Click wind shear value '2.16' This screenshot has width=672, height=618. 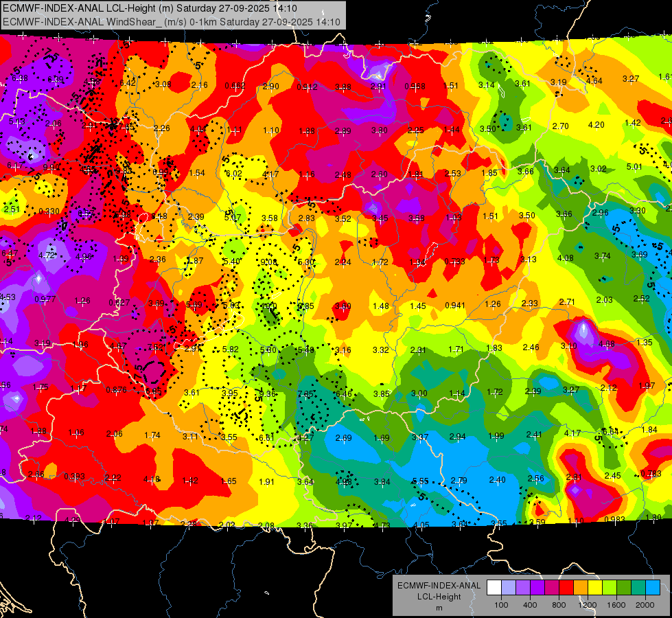(x=199, y=85)
